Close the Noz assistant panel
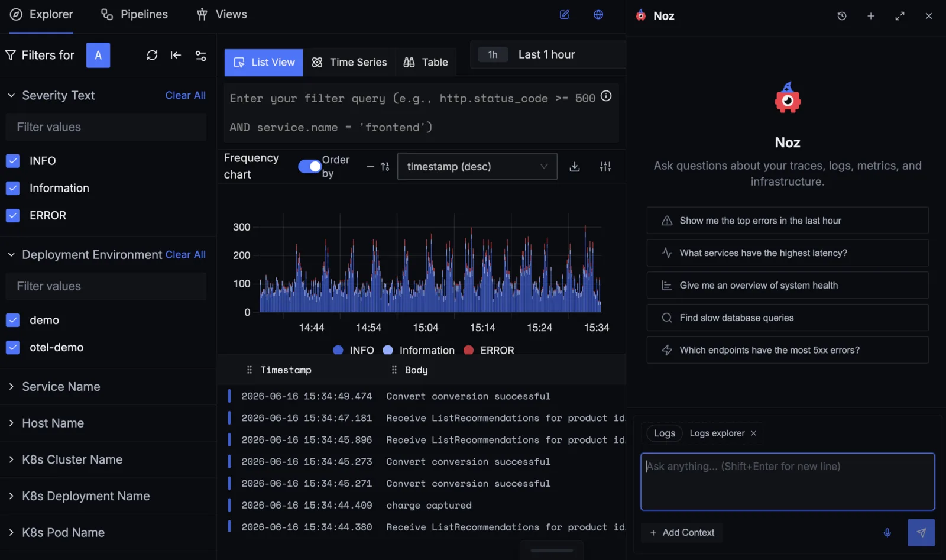 click(929, 16)
